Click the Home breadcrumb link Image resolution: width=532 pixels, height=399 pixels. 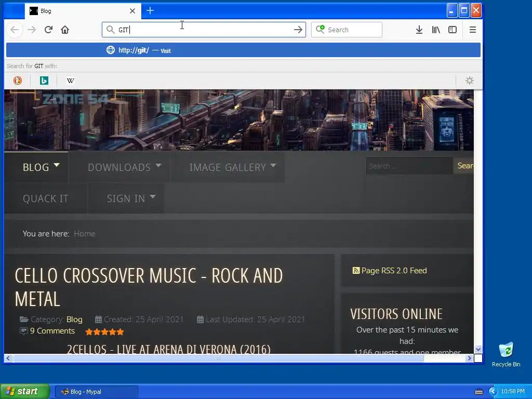point(85,233)
